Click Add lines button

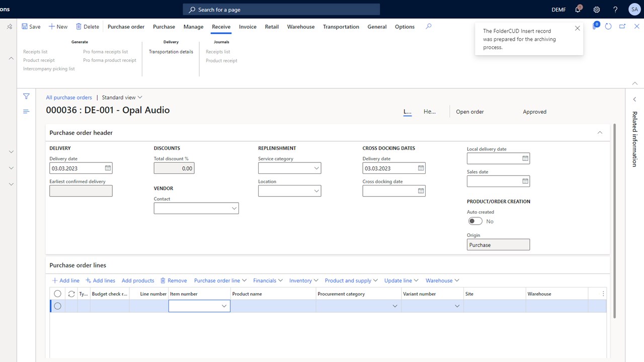point(100,281)
